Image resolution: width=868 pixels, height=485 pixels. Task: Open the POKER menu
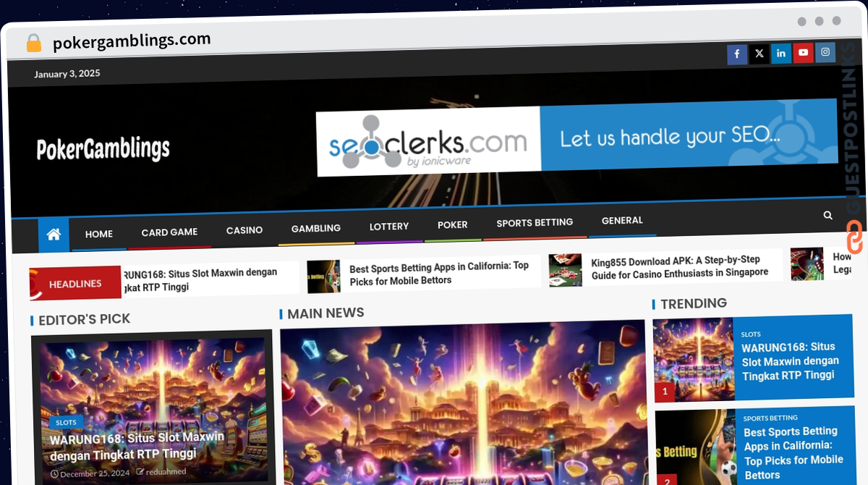coord(453,225)
